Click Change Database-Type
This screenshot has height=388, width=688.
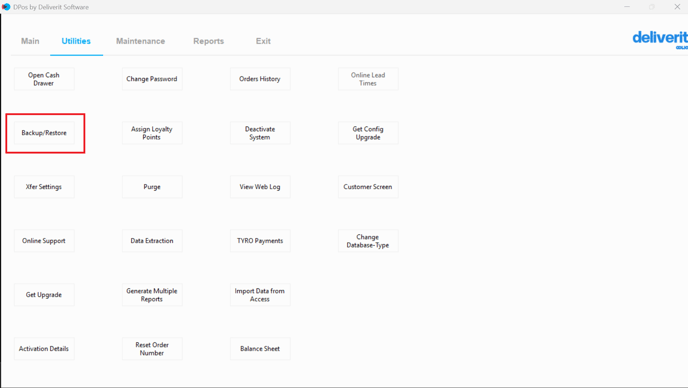[x=368, y=241]
